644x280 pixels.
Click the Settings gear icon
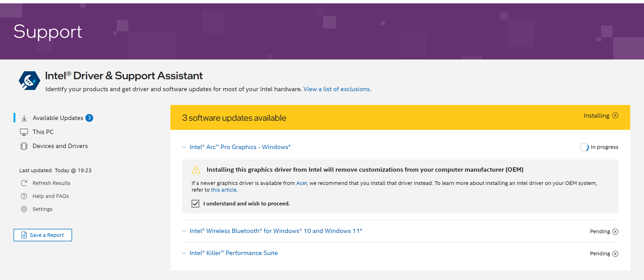[x=24, y=209]
